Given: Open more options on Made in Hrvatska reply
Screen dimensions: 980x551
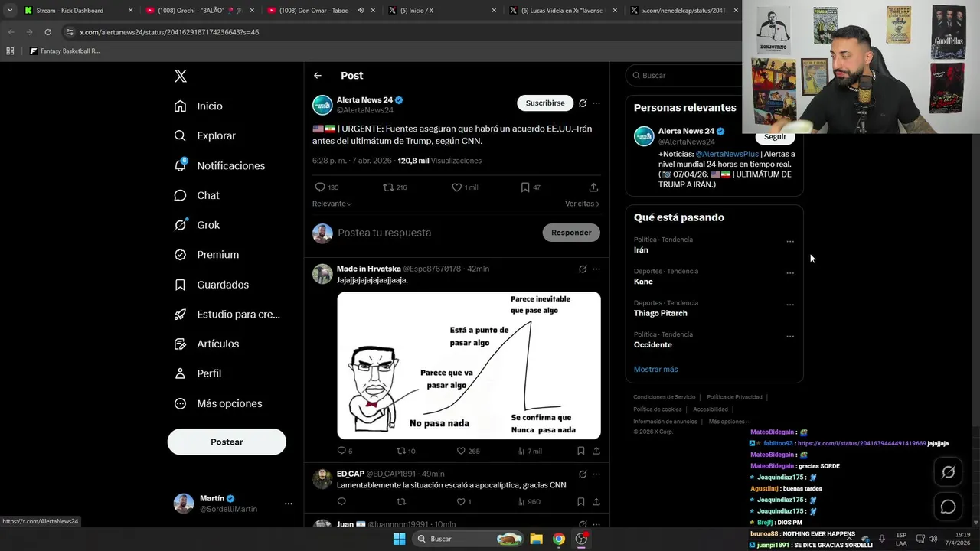Looking at the screenshot, I should (596, 269).
